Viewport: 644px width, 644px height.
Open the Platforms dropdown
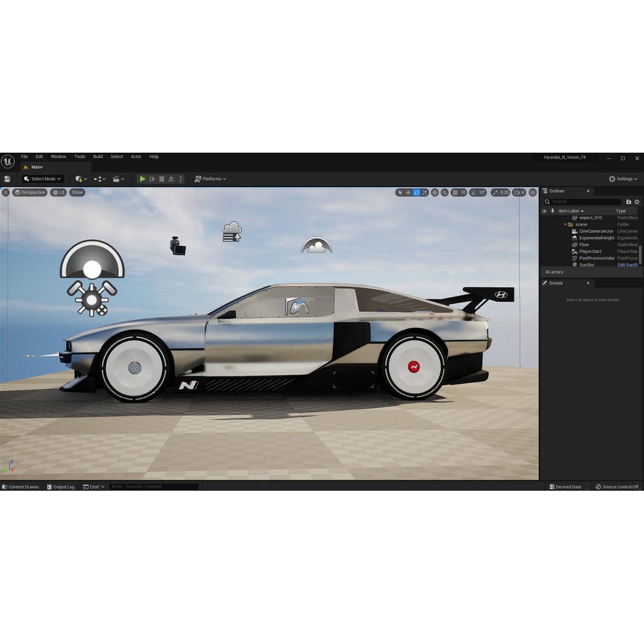click(x=210, y=179)
